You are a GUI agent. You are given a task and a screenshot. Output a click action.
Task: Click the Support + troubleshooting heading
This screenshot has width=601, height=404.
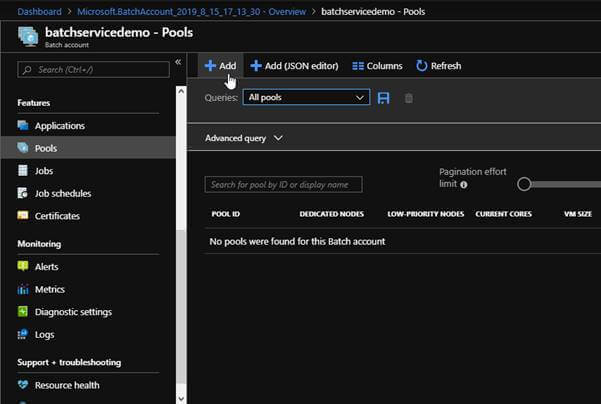(x=69, y=362)
